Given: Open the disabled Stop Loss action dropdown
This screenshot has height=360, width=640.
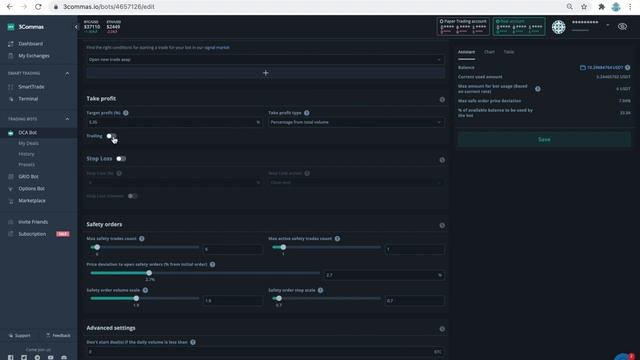Looking at the screenshot, I should 356,182.
